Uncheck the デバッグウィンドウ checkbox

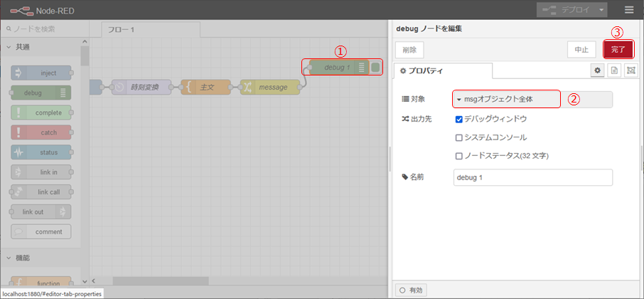(x=459, y=119)
